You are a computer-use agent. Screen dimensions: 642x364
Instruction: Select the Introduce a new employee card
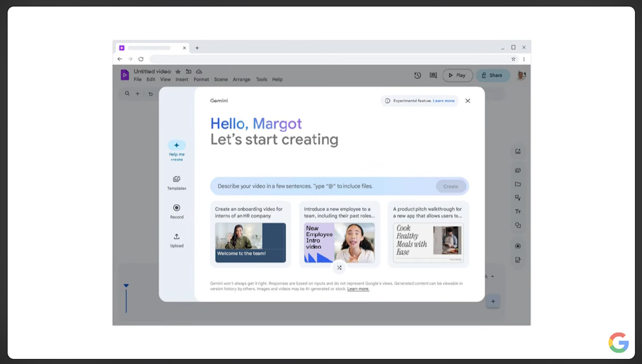pos(339,234)
